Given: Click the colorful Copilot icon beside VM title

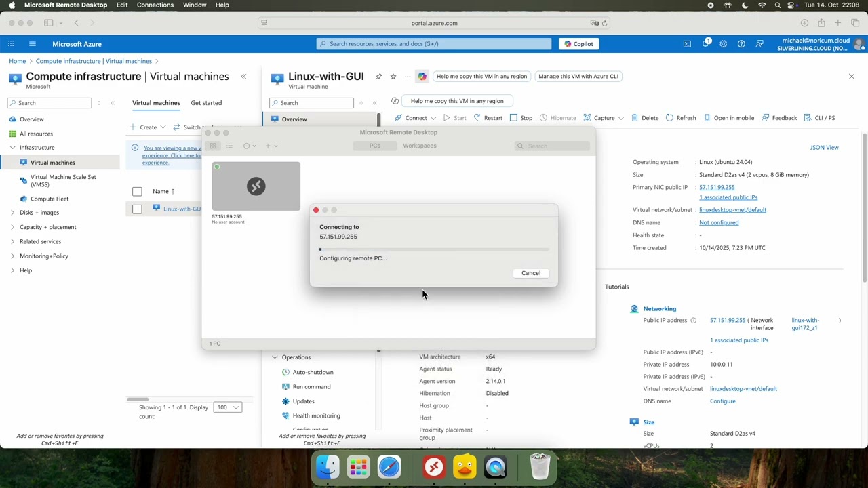Looking at the screenshot, I should point(422,77).
